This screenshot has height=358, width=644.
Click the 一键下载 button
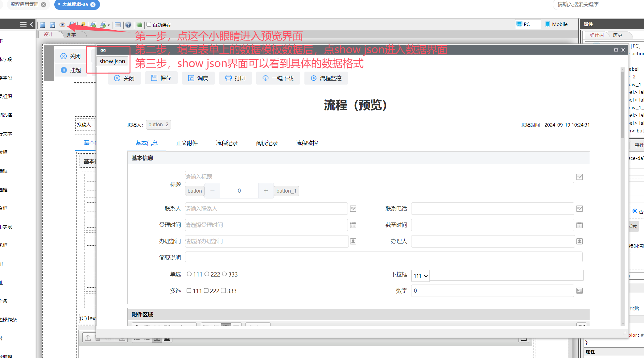point(278,78)
